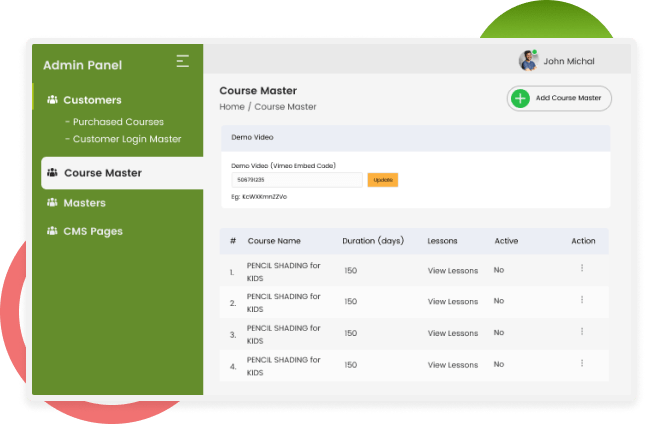This screenshot has width=646, height=424.
Task: Go to Home via breadcrumb link
Action: 232,107
